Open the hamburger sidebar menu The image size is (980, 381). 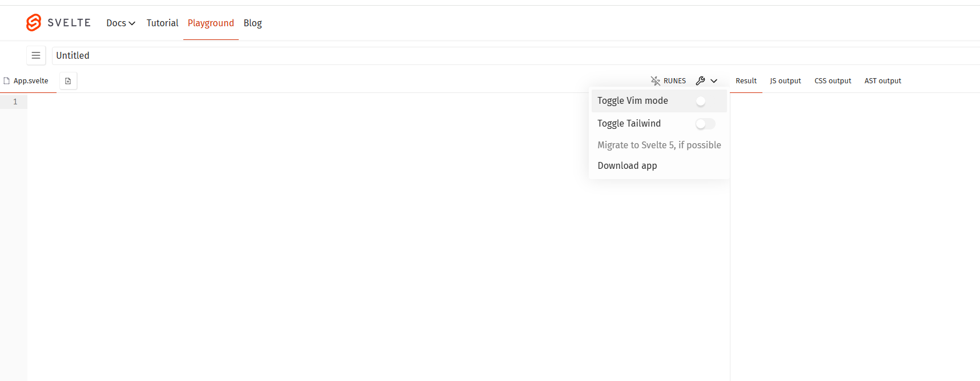[36, 55]
